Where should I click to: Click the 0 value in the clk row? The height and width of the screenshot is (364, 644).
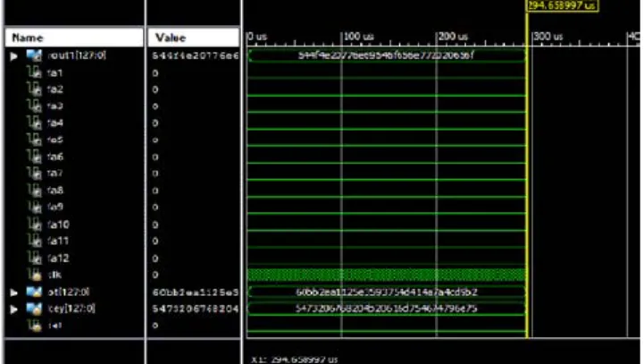coord(155,275)
